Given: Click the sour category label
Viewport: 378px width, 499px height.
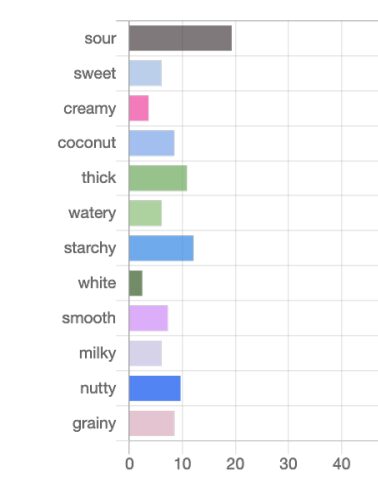Looking at the screenshot, I should click(100, 38).
